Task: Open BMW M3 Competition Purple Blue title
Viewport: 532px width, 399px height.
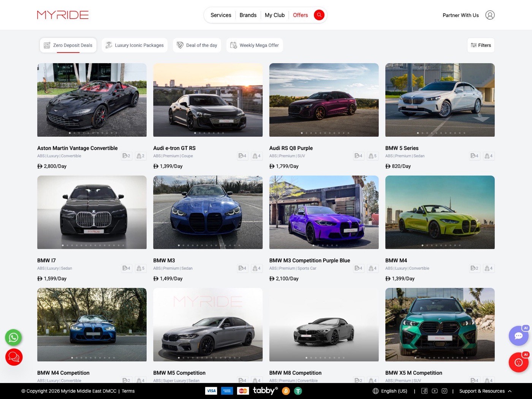Action: click(x=310, y=261)
